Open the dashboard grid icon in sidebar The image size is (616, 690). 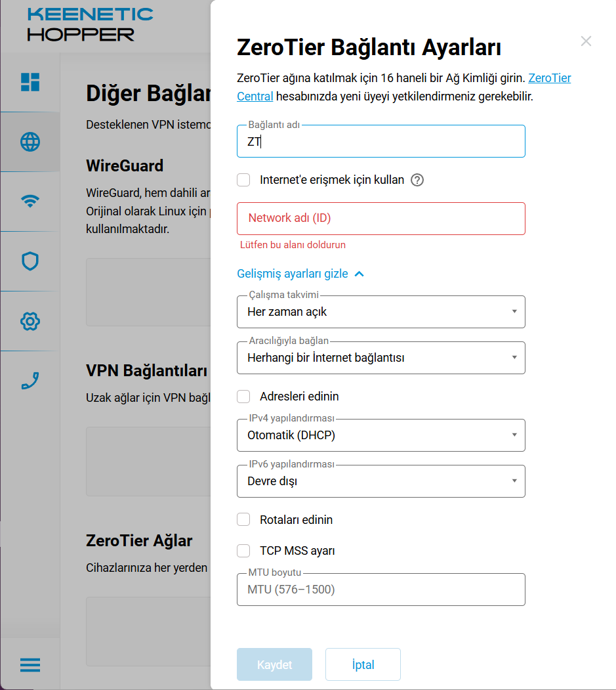click(x=30, y=82)
